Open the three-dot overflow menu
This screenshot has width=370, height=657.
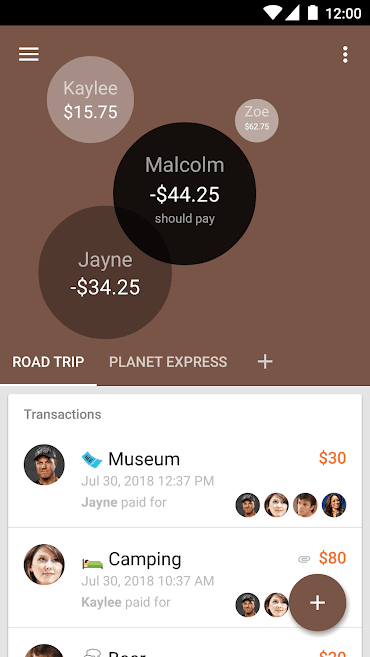pos(345,54)
